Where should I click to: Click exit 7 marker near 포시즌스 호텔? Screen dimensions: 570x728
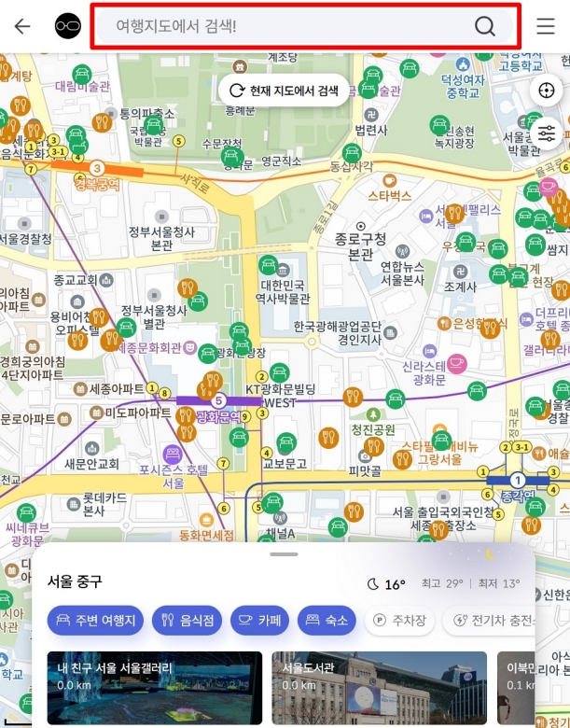point(223,463)
